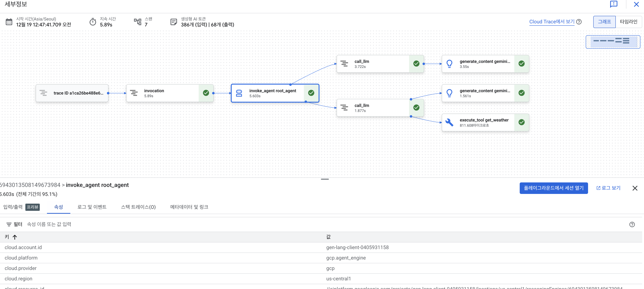Click green checkmark on the invocation node
644x289 pixels.
coord(206,93)
